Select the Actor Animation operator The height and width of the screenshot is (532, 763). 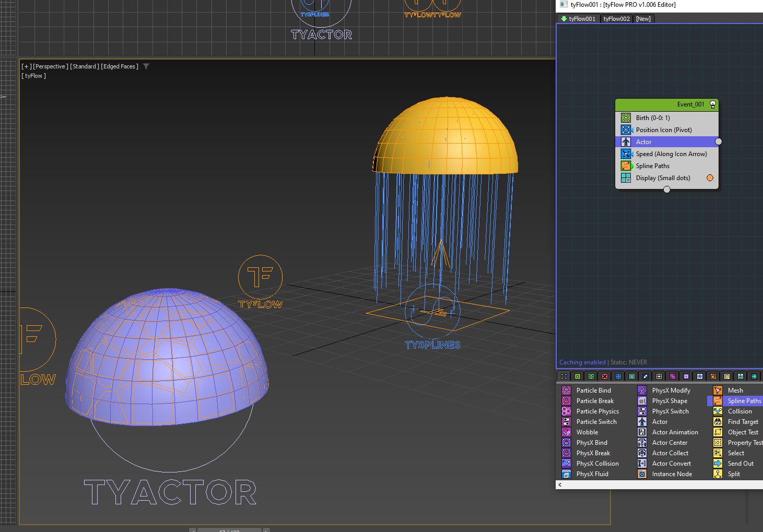(x=667, y=432)
